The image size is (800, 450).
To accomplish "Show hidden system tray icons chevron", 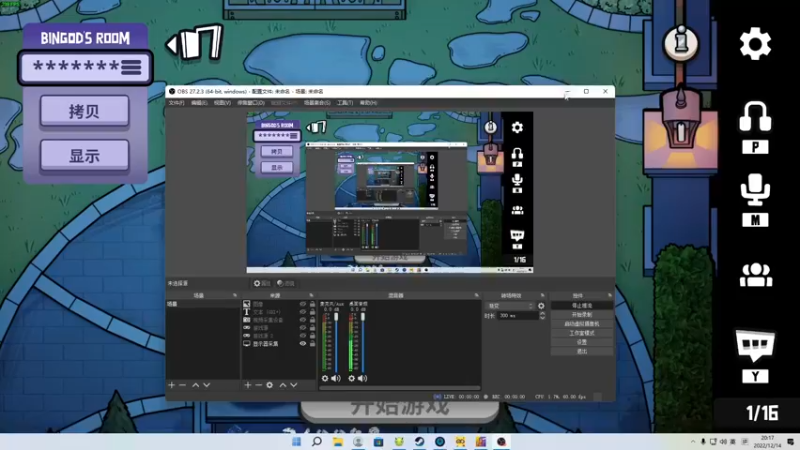I will (x=692, y=442).
